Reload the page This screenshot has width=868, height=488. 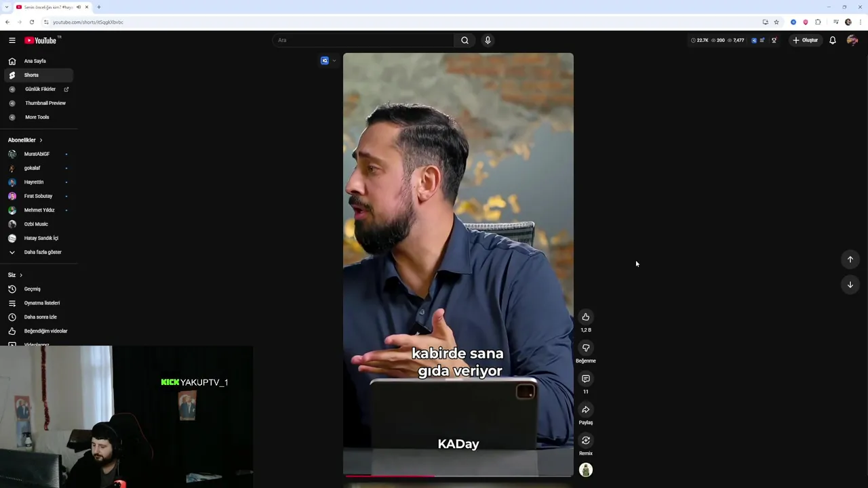pos(31,22)
